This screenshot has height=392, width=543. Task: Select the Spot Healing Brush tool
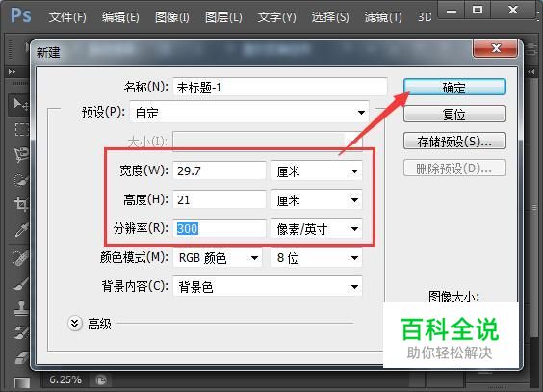point(21,258)
